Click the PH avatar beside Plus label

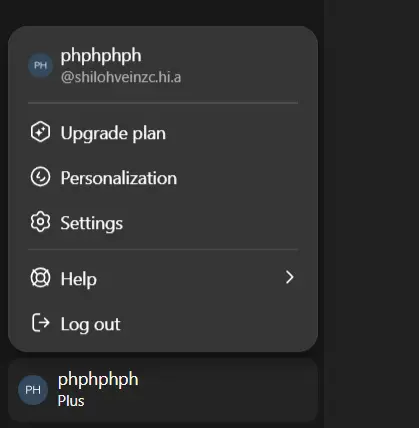pyautogui.click(x=33, y=390)
